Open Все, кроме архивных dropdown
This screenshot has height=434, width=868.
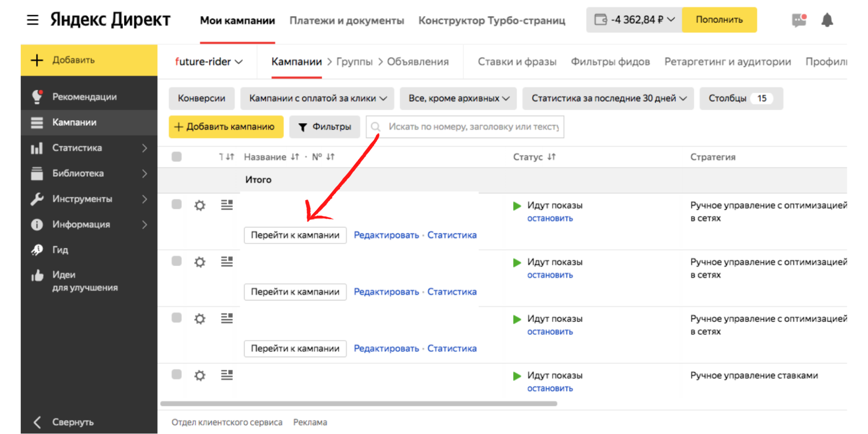458,99
